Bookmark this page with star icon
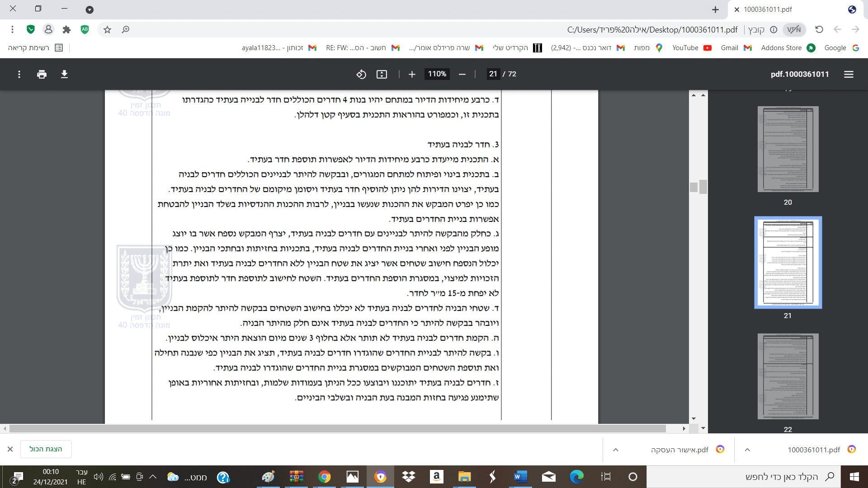Image resolution: width=868 pixels, height=488 pixels. [107, 29]
